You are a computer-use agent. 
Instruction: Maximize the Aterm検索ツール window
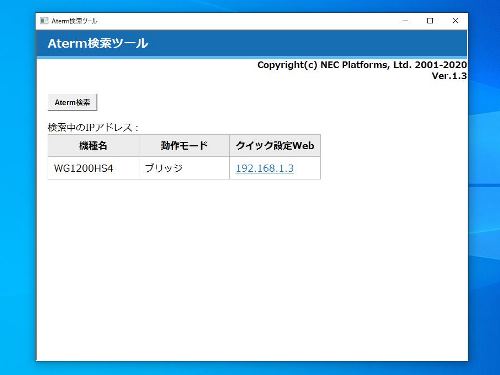(430, 21)
